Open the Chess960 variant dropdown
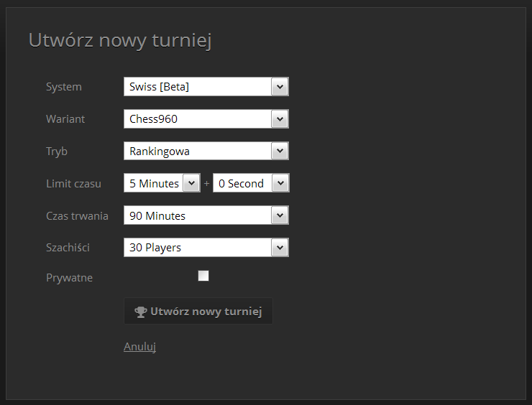This screenshot has width=532, height=405. (x=206, y=119)
